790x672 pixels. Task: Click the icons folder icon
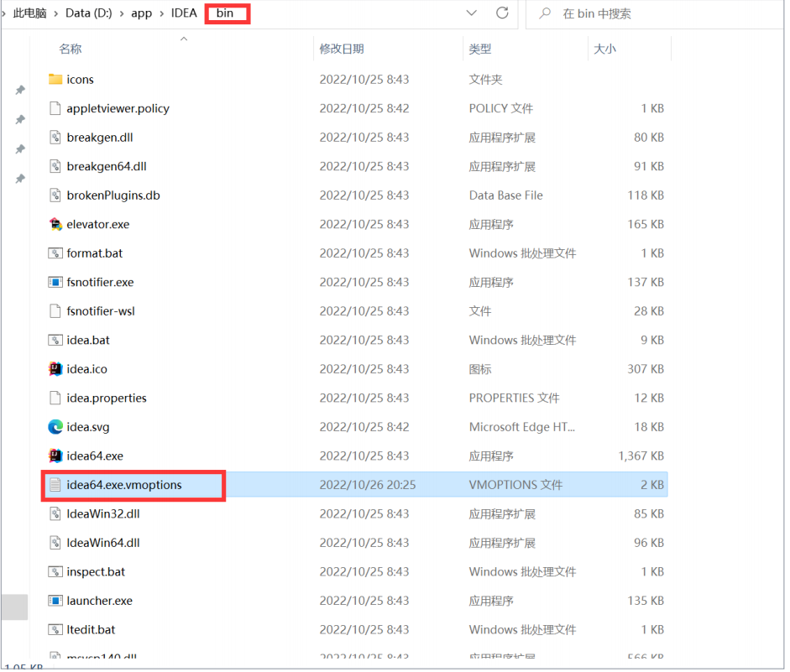click(x=55, y=80)
